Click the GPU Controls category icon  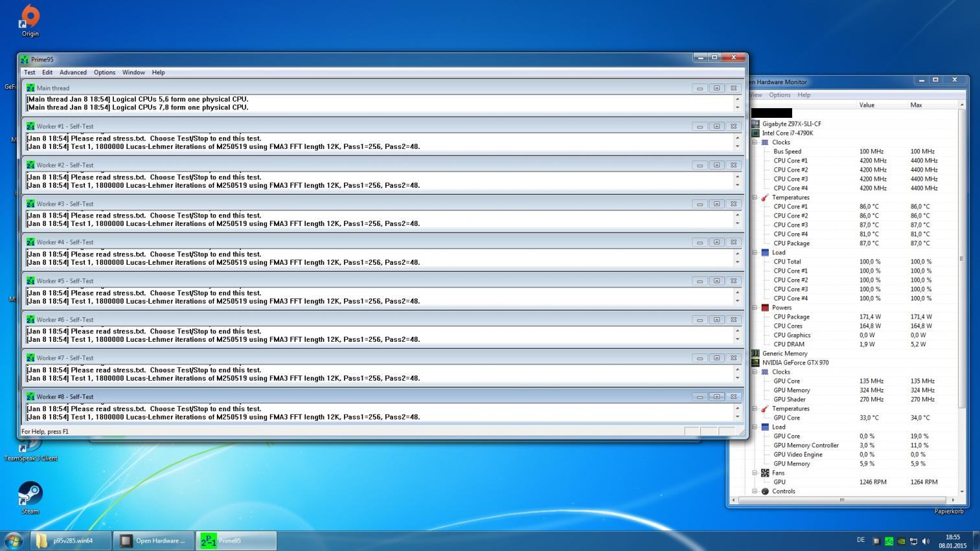[x=765, y=491]
